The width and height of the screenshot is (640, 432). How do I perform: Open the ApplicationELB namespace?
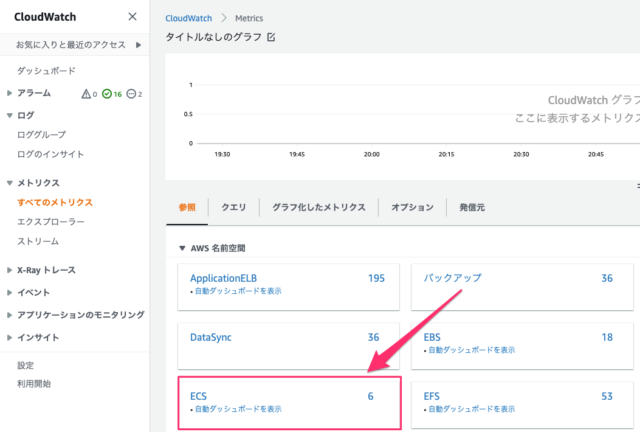click(223, 278)
